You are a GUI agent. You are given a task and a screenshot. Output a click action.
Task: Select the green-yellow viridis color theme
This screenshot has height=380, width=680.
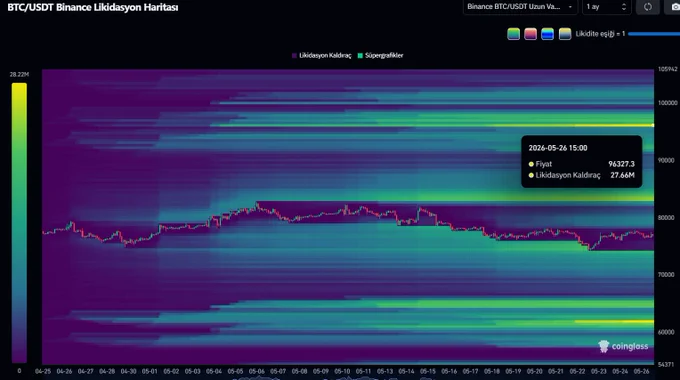tap(513, 34)
